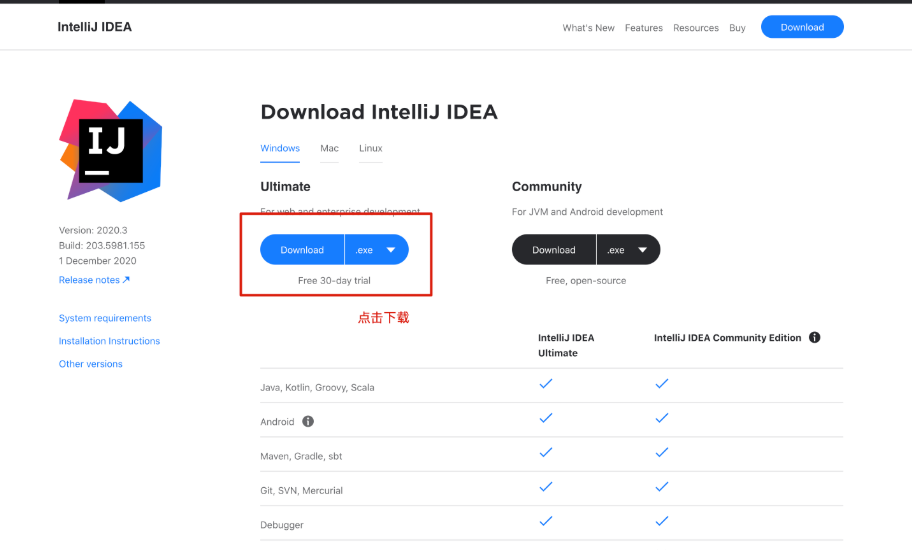912x550 pixels.
Task: Click Ultimate checkmark in Git, SVN row
Action: tap(546, 487)
